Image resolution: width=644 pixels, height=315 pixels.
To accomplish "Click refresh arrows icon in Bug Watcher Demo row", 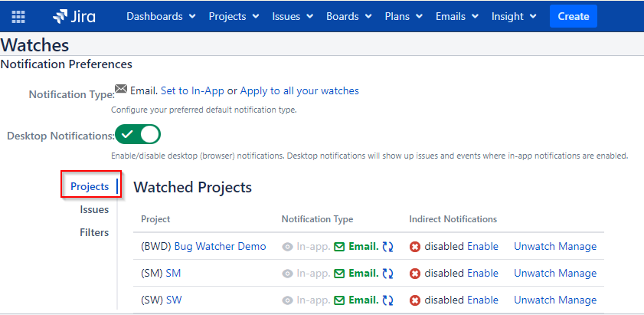I will (x=387, y=247).
